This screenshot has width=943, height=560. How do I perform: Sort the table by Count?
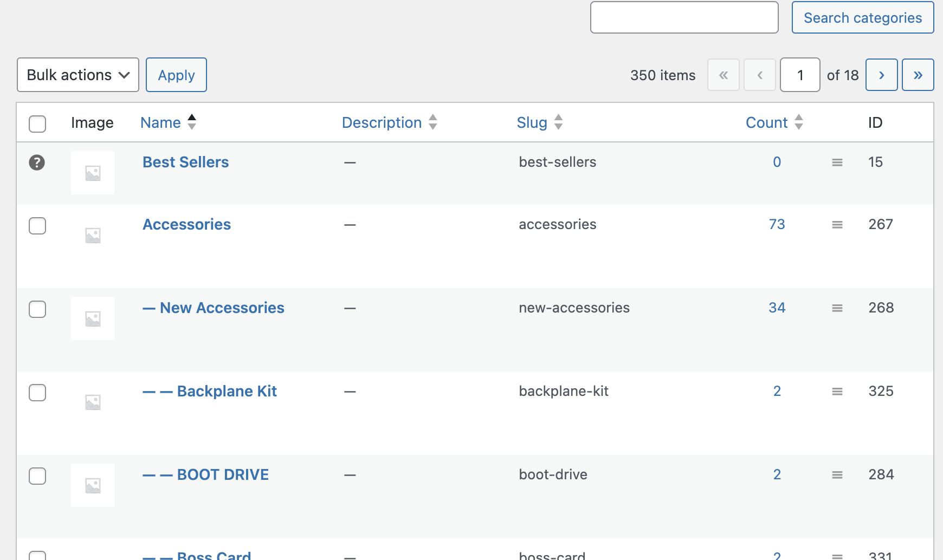[766, 122]
